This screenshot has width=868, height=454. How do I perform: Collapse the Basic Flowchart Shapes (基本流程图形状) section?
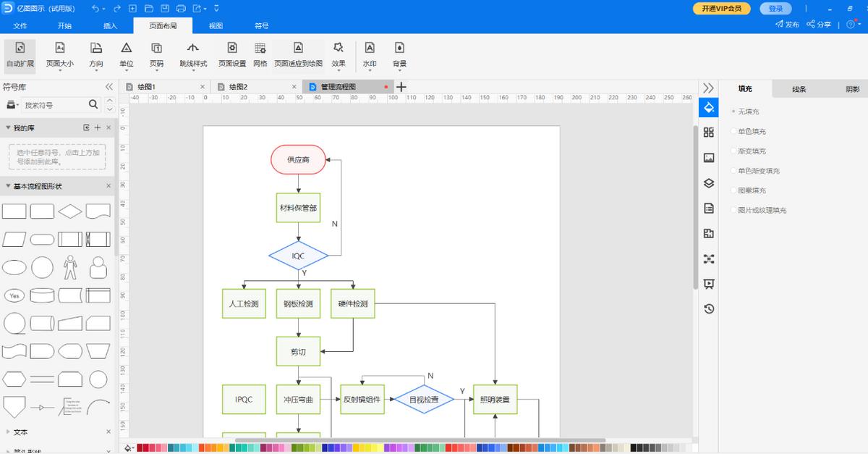[x=8, y=186]
